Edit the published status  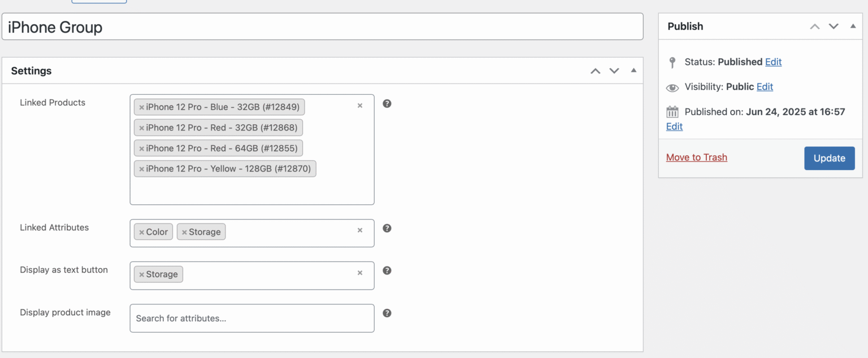click(773, 62)
